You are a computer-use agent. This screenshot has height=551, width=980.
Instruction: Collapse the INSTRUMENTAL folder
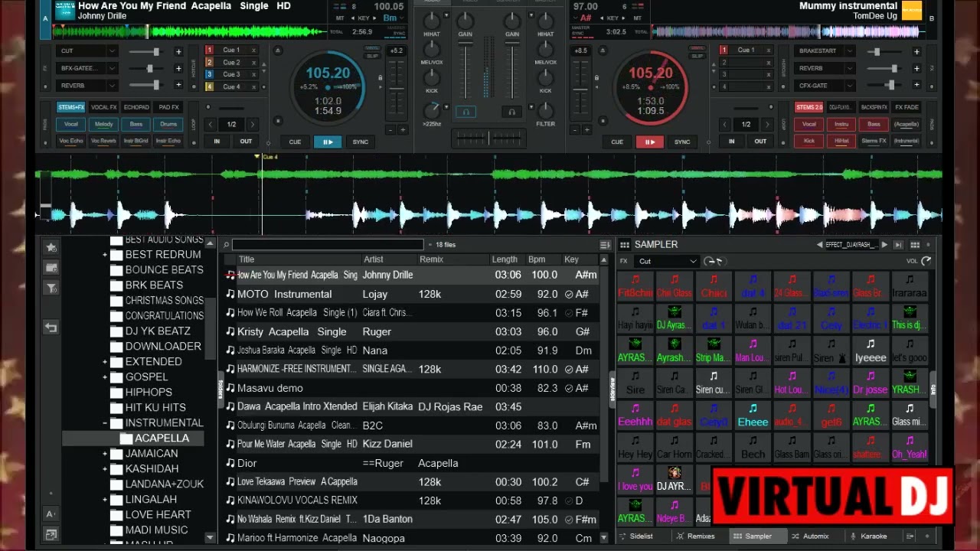coord(105,422)
